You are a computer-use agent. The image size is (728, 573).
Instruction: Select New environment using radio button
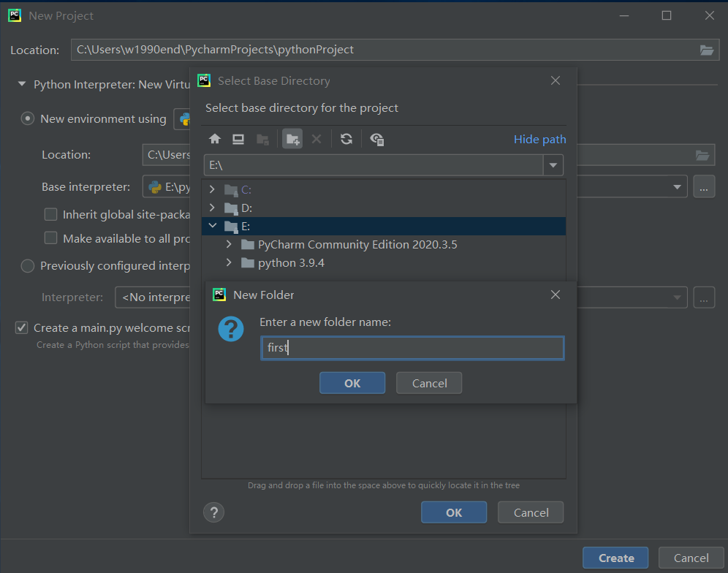pyautogui.click(x=28, y=119)
